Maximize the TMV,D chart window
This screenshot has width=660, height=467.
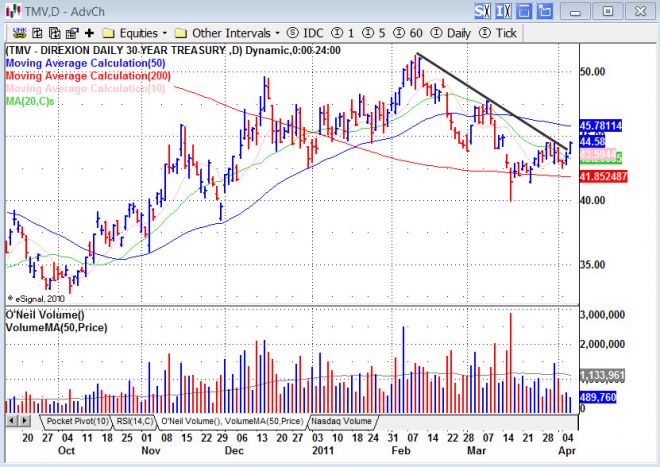click(x=608, y=11)
